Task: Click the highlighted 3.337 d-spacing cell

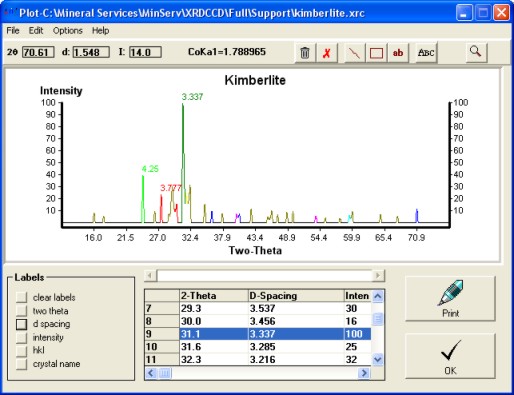Action: coord(296,334)
